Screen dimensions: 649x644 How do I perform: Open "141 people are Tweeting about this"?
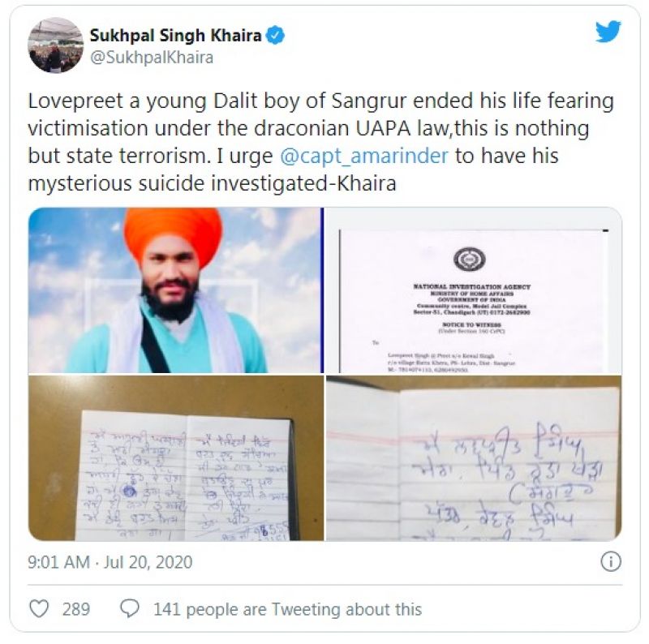click(288, 609)
